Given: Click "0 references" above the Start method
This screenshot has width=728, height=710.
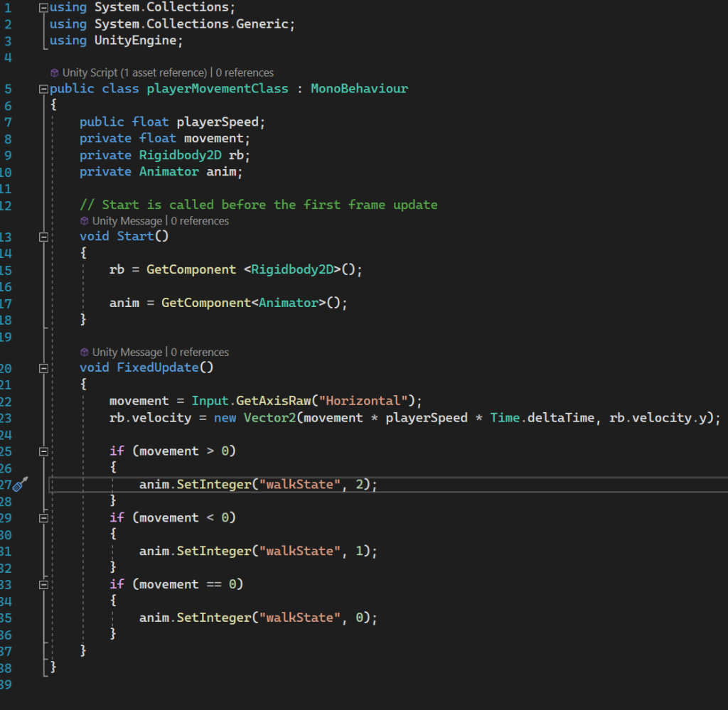Looking at the screenshot, I should [x=200, y=221].
